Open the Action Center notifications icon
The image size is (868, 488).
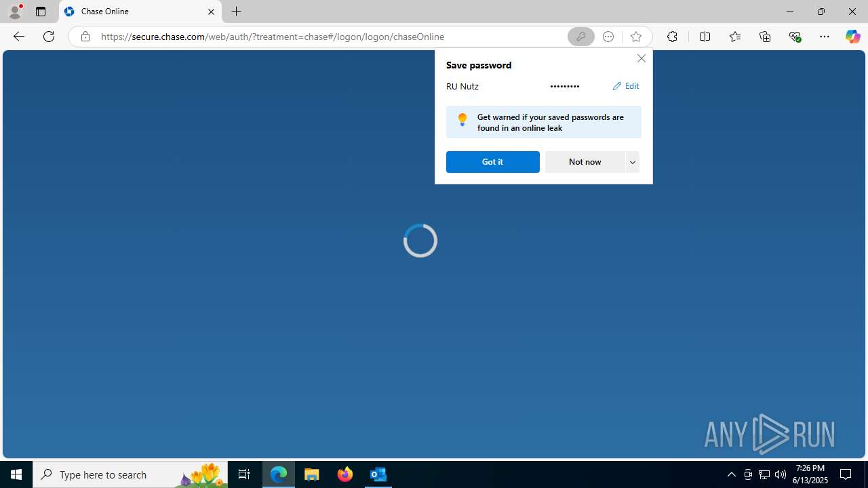point(846,474)
